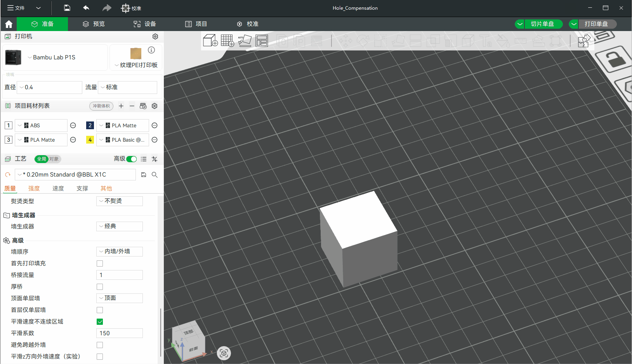Switch to the 设备 tab

(x=145, y=24)
